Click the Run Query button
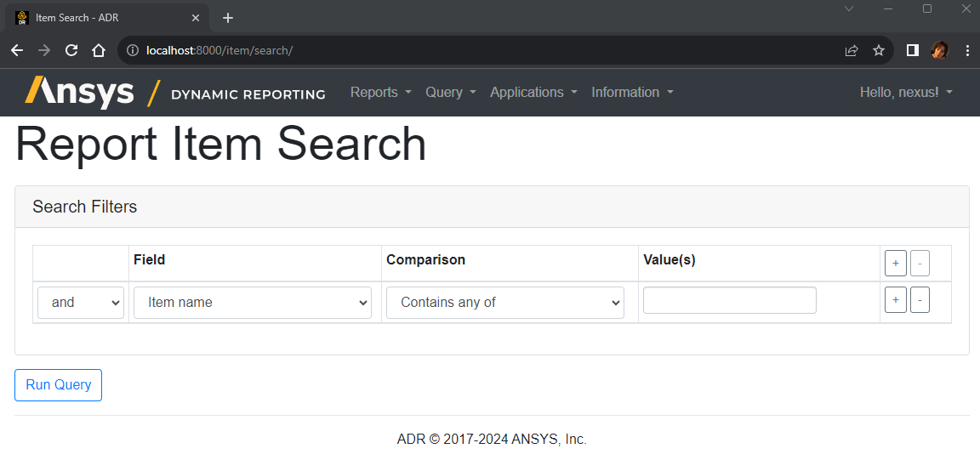 tap(58, 385)
